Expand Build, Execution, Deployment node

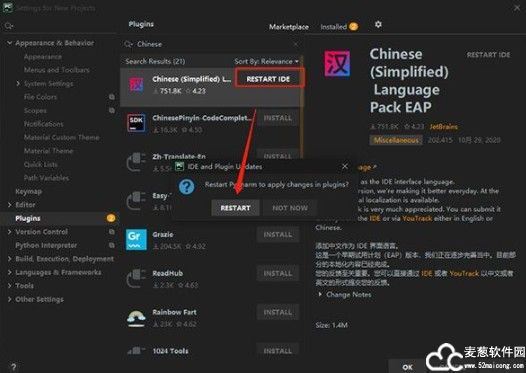click(9, 259)
